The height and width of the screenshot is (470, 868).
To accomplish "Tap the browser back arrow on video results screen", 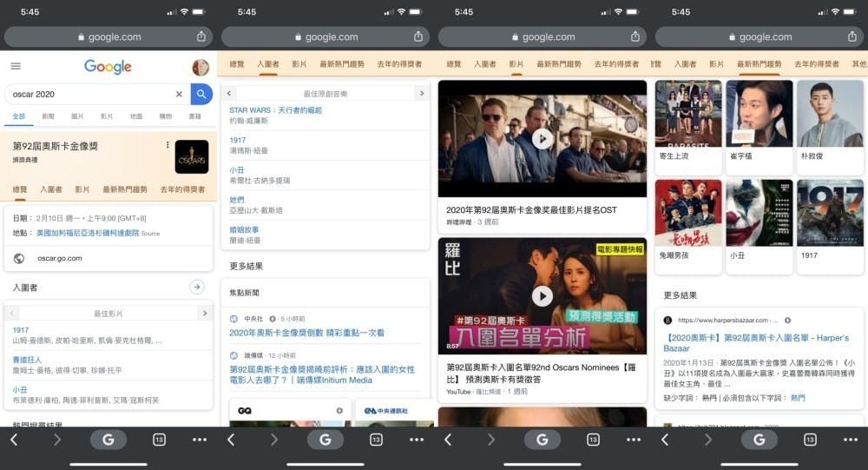I will tap(448, 440).
